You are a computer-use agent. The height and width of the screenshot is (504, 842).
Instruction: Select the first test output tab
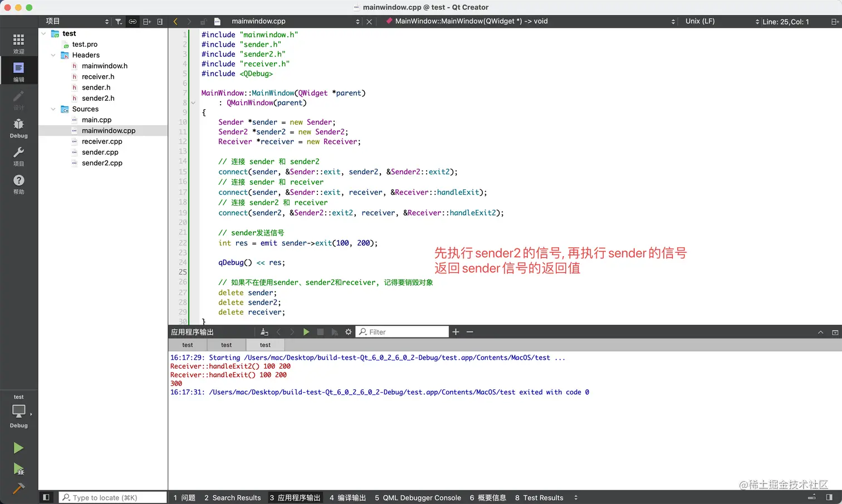coord(187,345)
